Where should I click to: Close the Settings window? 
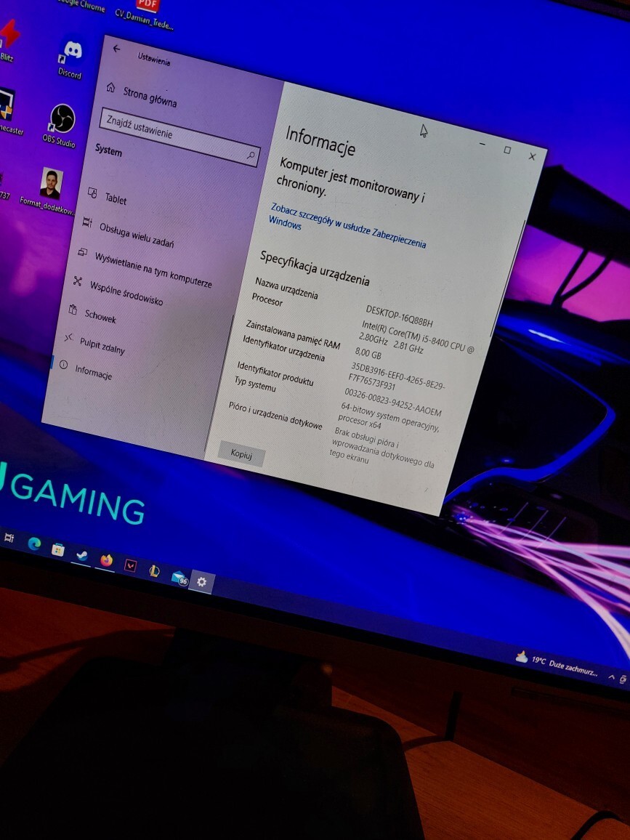point(532,156)
